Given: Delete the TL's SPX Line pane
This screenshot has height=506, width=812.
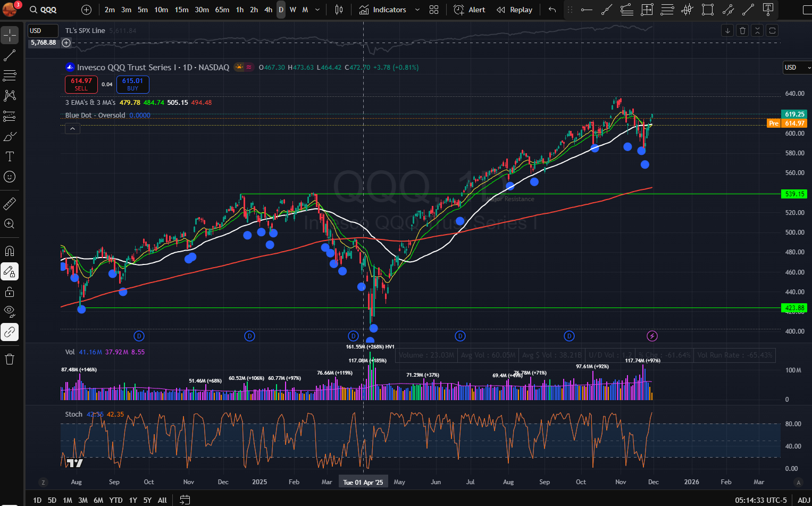Looking at the screenshot, I should [743, 30].
